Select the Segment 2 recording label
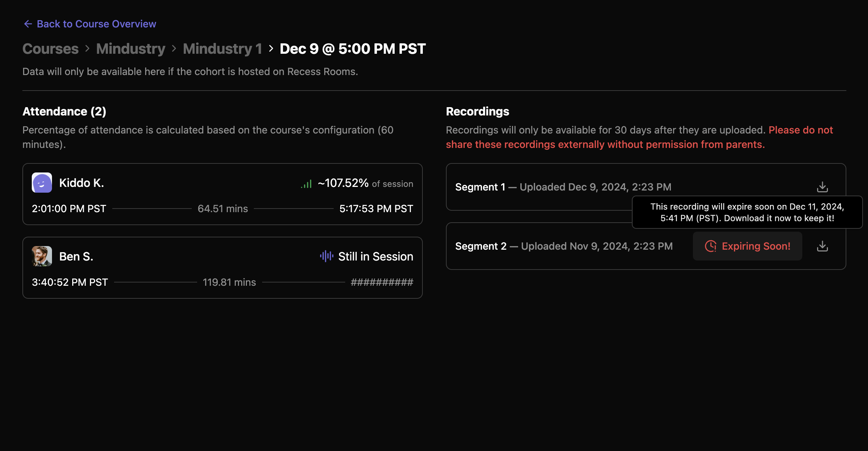This screenshot has width=868, height=451. pyautogui.click(x=481, y=246)
